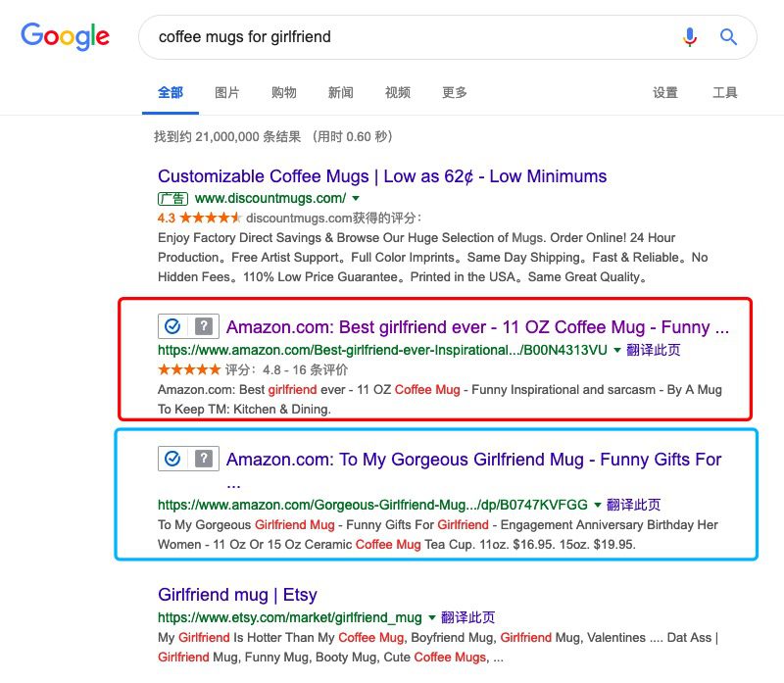Viewport: 784px width, 683px height.
Task: Open the 更多 more menu
Action: 455,92
